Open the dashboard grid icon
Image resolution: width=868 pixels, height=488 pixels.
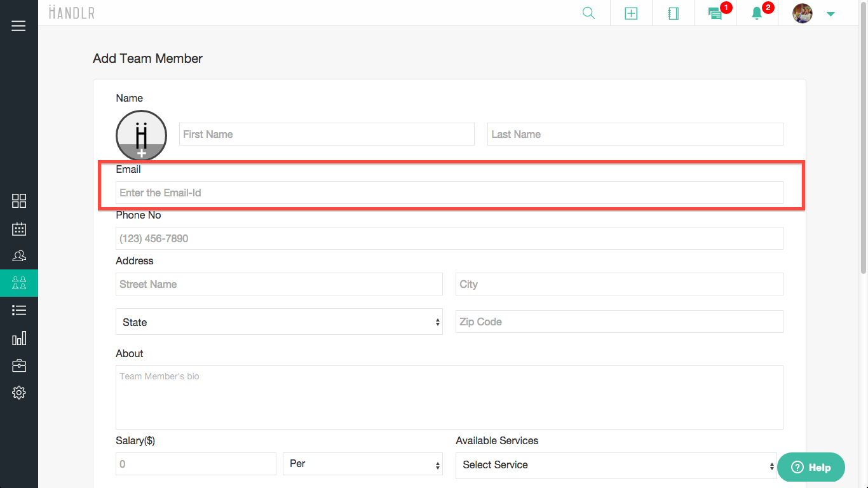(x=19, y=201)
